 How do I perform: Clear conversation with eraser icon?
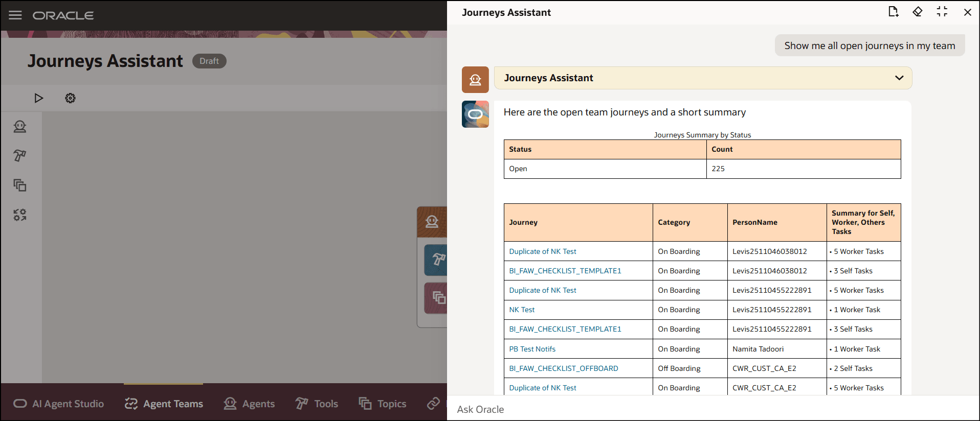(x=918, y=12)
